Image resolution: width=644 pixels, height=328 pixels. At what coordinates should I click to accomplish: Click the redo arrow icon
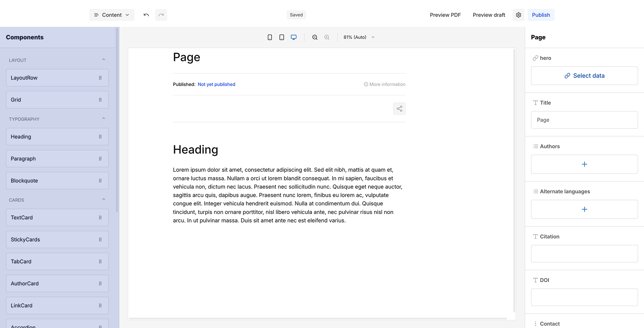pos(161,15)
